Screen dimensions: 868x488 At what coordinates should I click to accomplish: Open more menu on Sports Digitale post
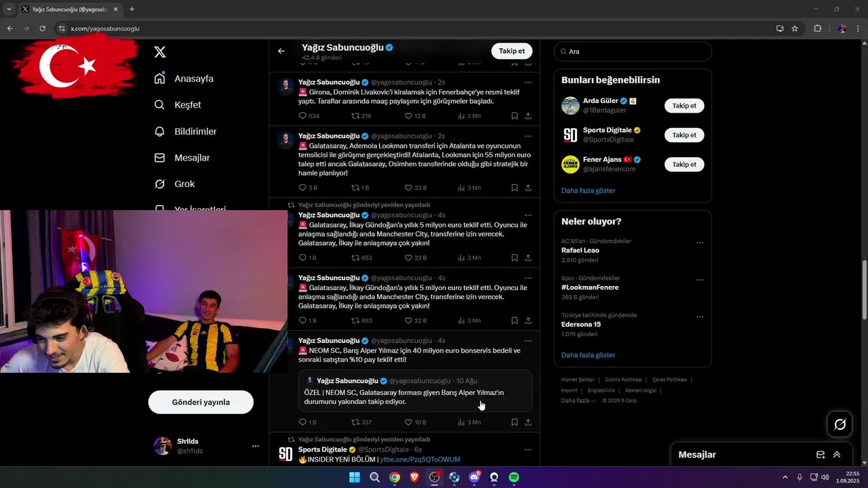point(528,450)
